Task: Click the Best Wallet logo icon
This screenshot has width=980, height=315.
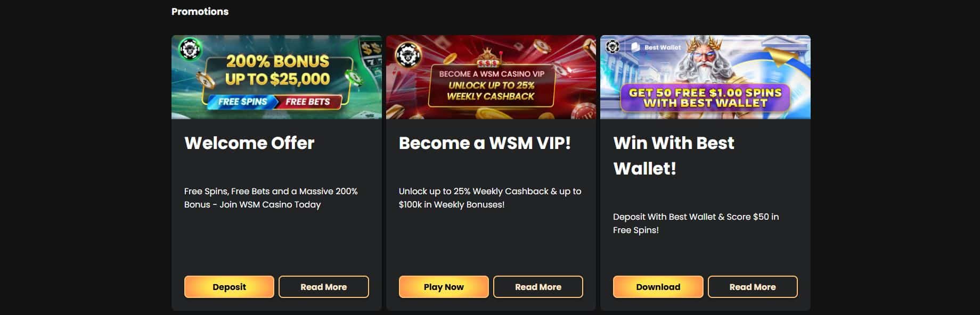Action: pyautogui.click(x=635, y=47)
